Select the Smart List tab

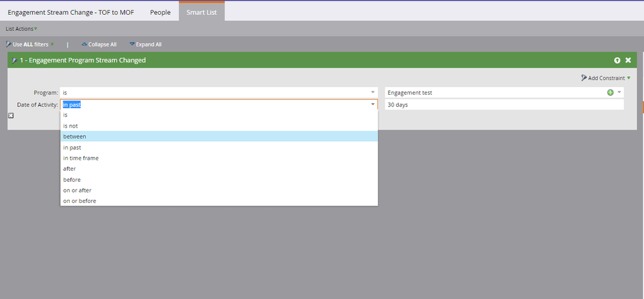click(x=202, y=12)
